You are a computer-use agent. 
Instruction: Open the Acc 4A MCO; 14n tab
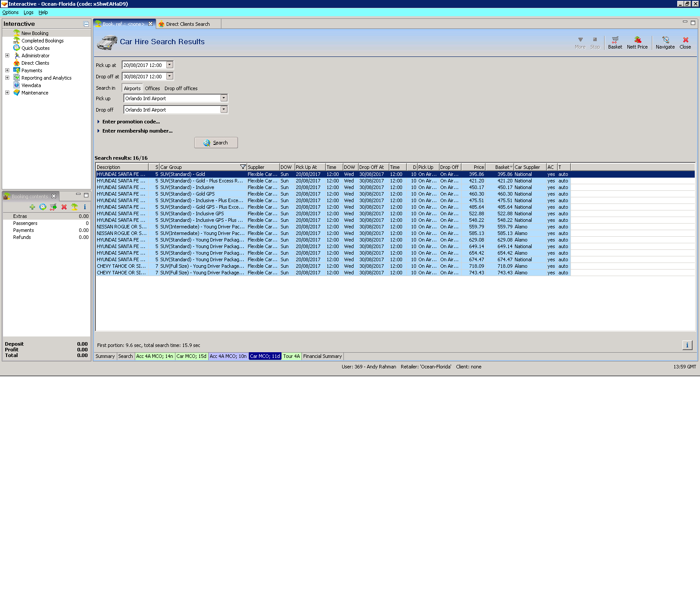(154, 356)
